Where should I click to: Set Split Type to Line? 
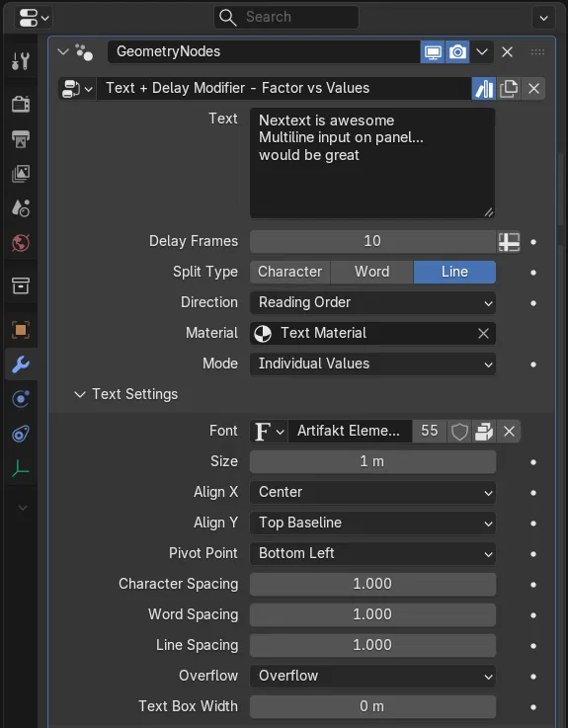pos(454,272)
